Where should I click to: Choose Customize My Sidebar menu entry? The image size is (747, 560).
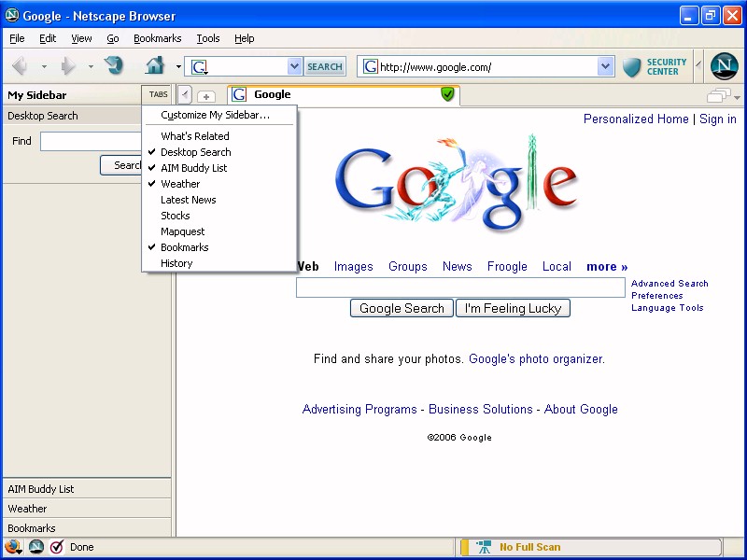pyautogui.click(x=219, y=115)
